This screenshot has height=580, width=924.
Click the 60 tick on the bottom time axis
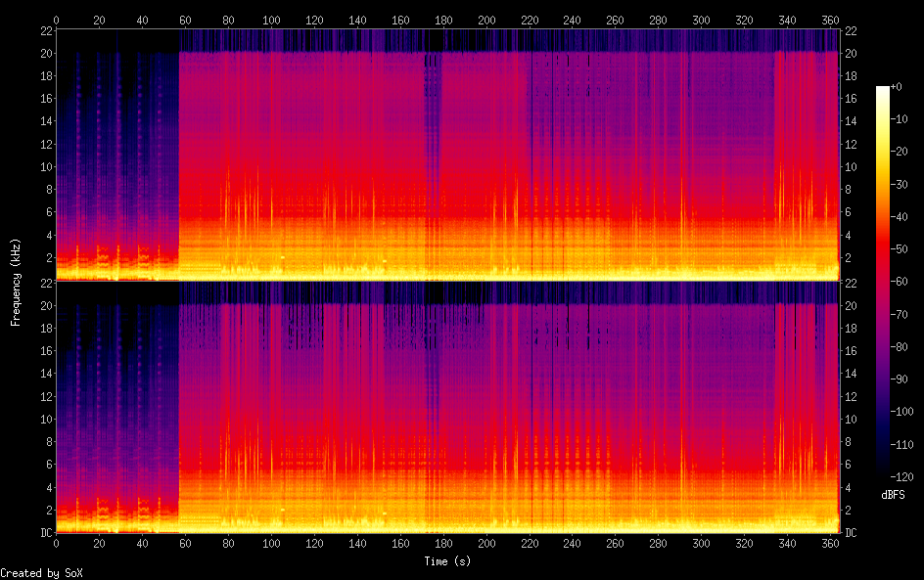(x=185, y=544)
